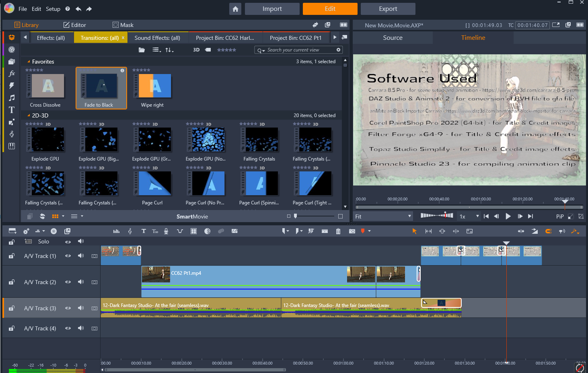This screenshot has height=373, width=588.
Task: Mute A/V Track (2) audio
Action: point(81,282)
